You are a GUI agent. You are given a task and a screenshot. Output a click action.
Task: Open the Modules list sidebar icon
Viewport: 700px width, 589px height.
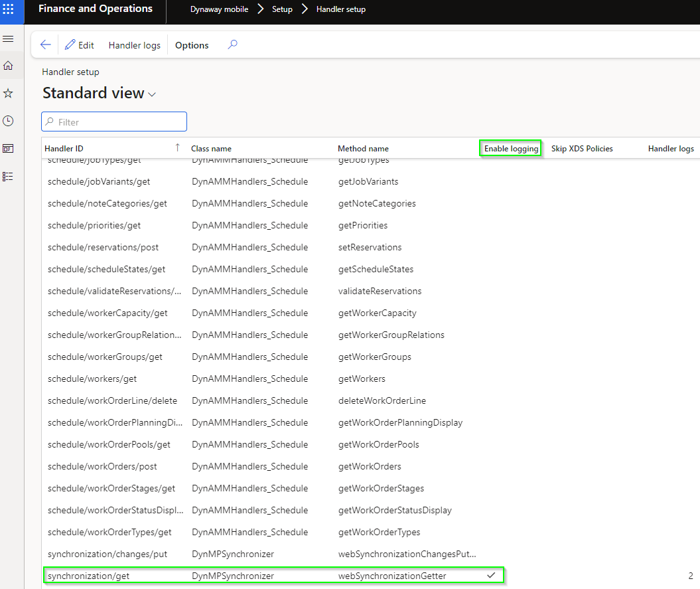pyautogui.click(x=9, y=176)
